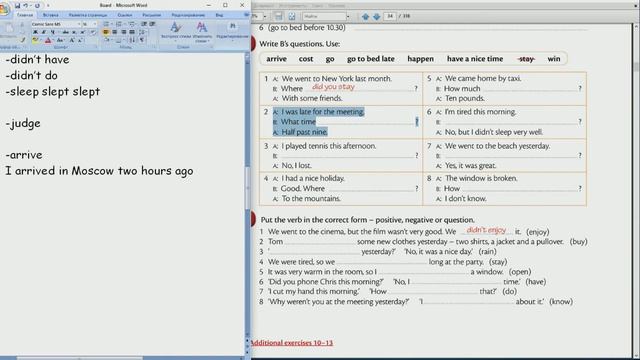Open the borders dropdown in the paragraph group
This screenshot has height=360, width=640.
click(123, 40)
